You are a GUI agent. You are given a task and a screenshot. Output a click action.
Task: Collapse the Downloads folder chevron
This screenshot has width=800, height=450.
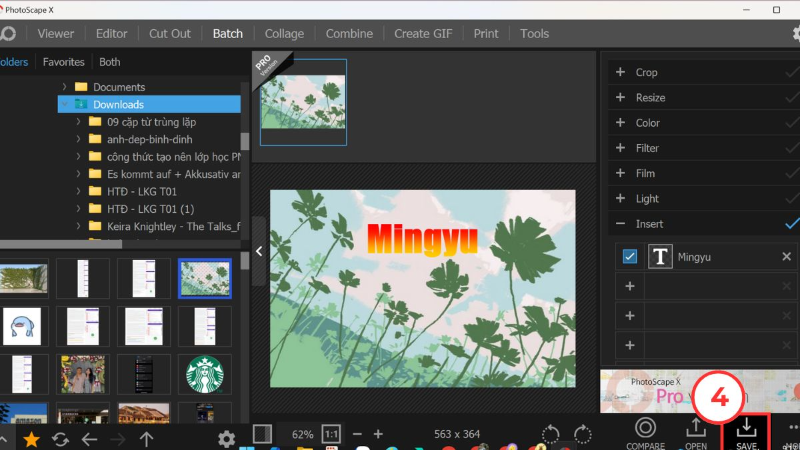[x=64, y=104]
